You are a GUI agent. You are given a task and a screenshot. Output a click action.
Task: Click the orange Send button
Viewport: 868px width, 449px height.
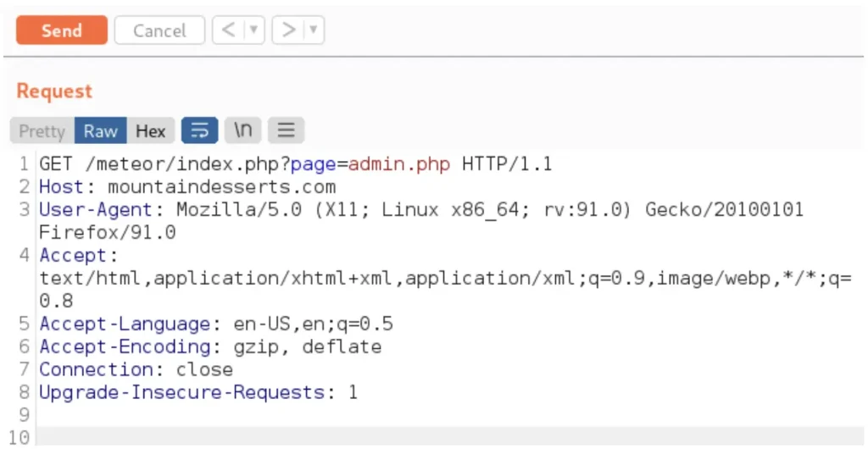(62, 31)
